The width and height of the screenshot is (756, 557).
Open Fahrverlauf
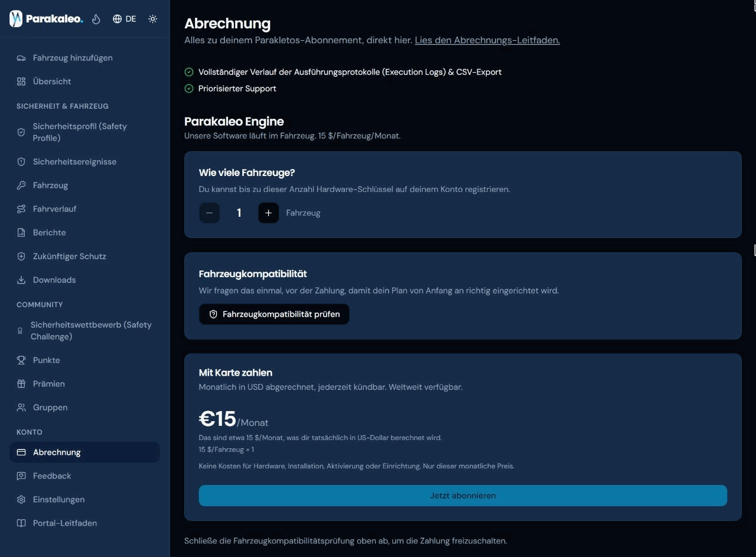pos(84,209)
